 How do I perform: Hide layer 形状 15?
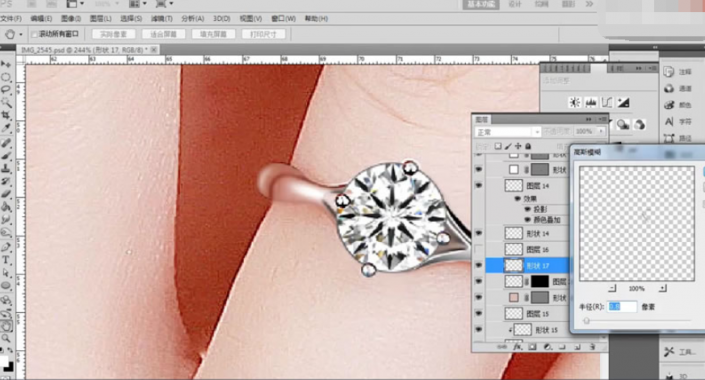(x=478, y=329)
